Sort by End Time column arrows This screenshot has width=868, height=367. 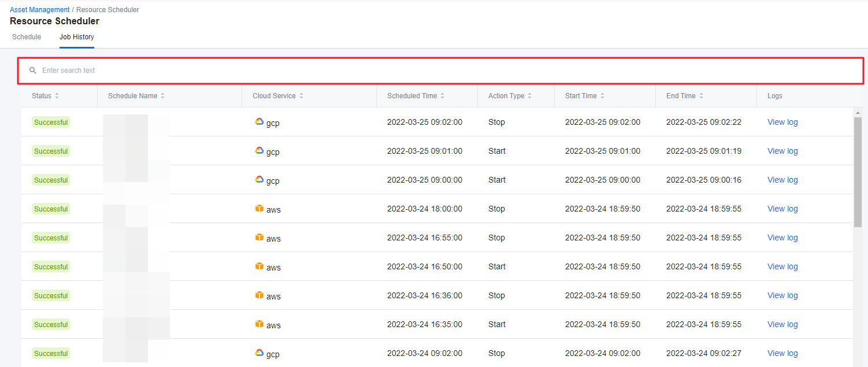[x=701, y=96]
